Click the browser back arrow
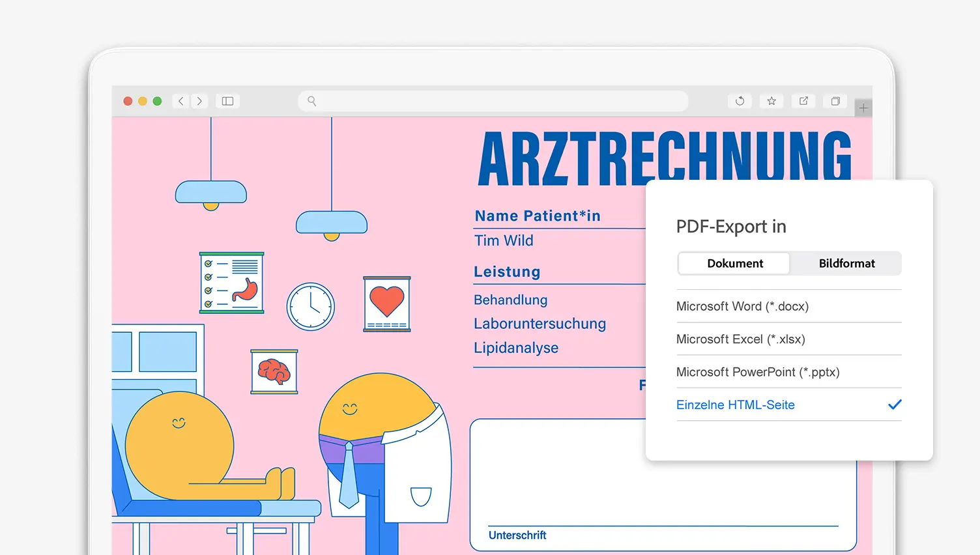Image resolution: width=980 pixels, height=555 pixels. coord(181,101)
